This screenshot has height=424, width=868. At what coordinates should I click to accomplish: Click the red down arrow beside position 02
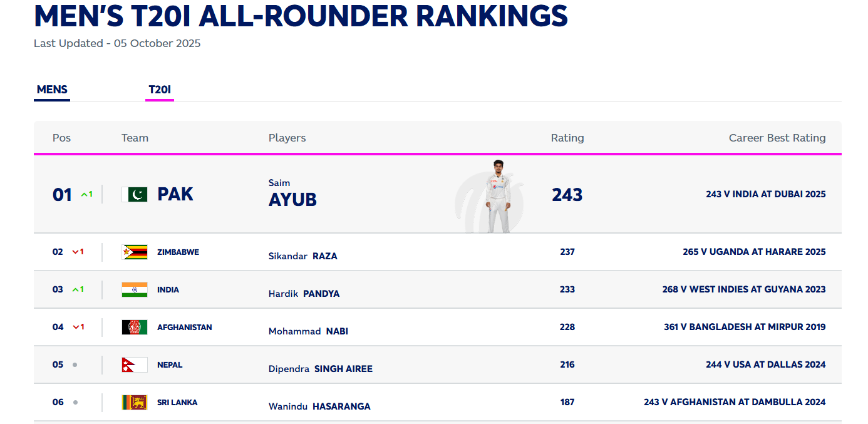click(x=75, y=252)
